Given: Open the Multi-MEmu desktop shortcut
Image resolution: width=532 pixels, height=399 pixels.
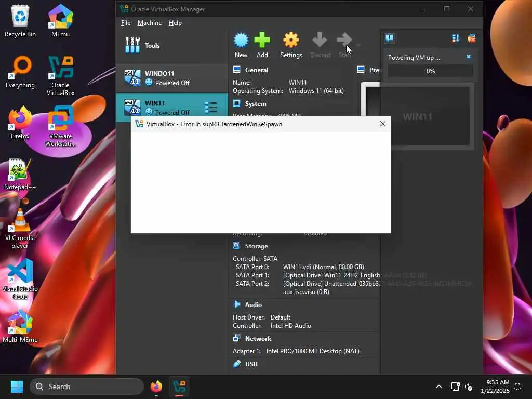Looking at the screenshot, I should coord(20,326).
